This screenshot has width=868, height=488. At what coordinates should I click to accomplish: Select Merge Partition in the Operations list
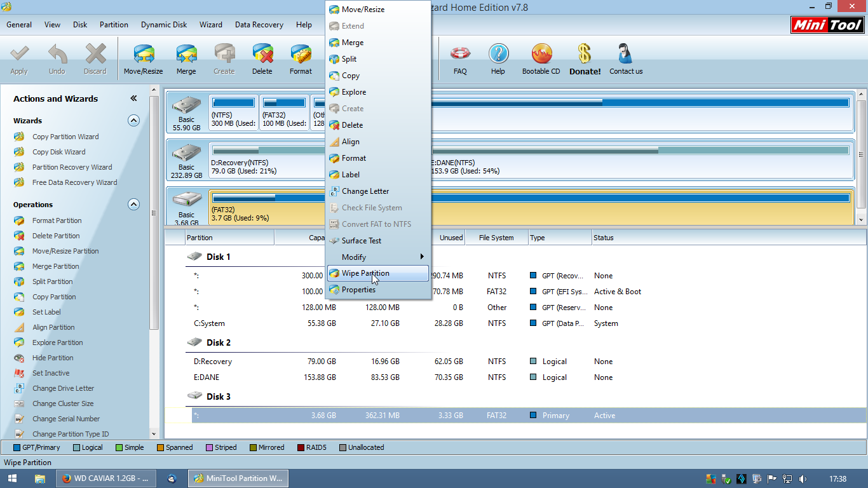55,266
